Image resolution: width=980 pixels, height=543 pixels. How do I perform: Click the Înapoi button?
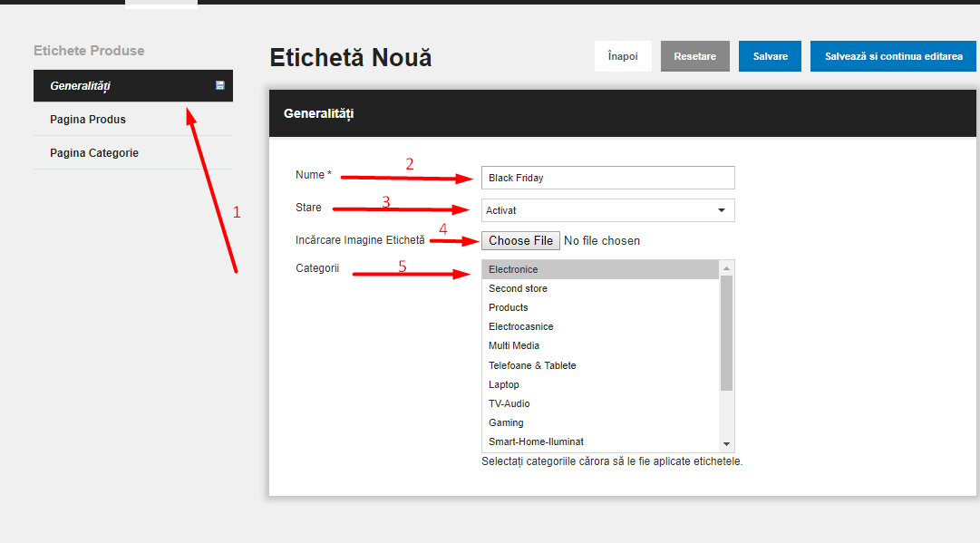click(623, 56)
